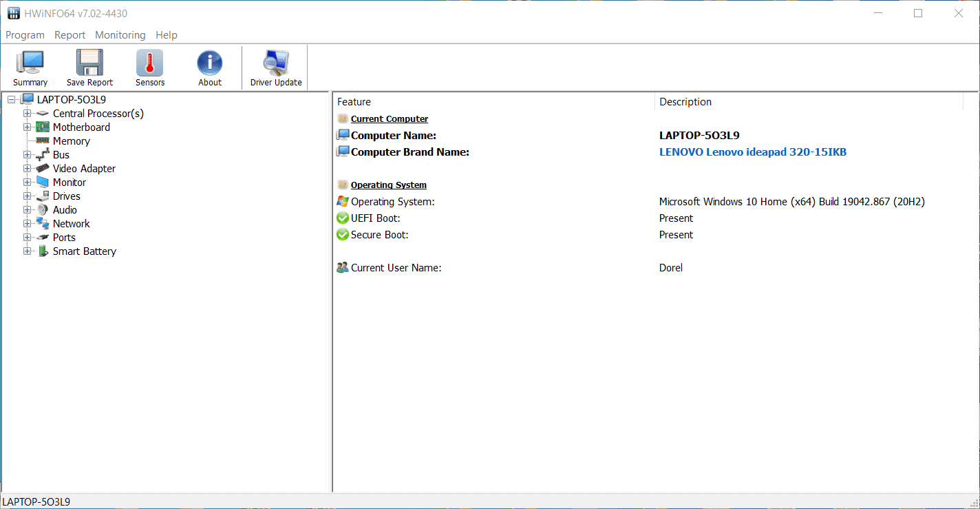Select the Windows 10 Home build value
The height and width of the screenshot is (509, 980).
(792, 202)
